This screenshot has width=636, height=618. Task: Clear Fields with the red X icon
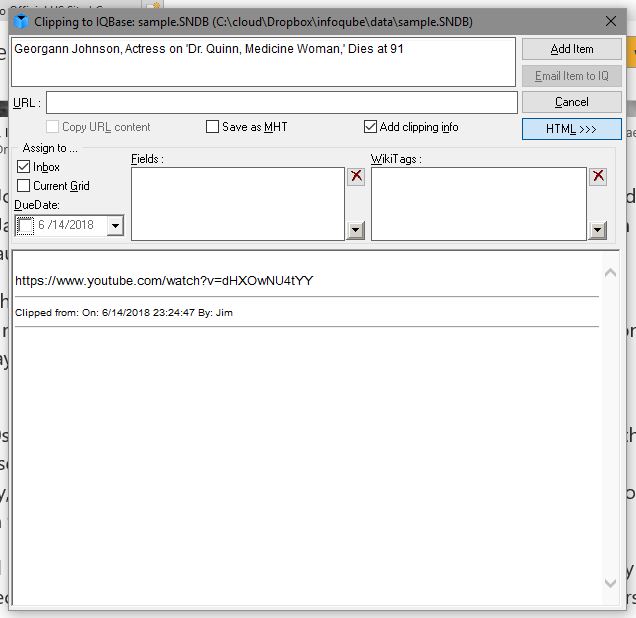[x=356, y=176]
